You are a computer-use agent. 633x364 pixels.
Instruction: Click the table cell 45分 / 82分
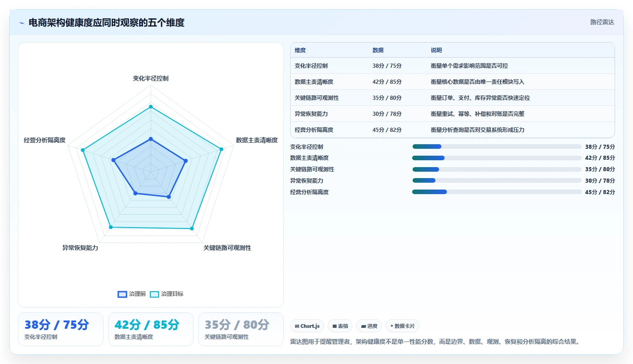[387, 130]
